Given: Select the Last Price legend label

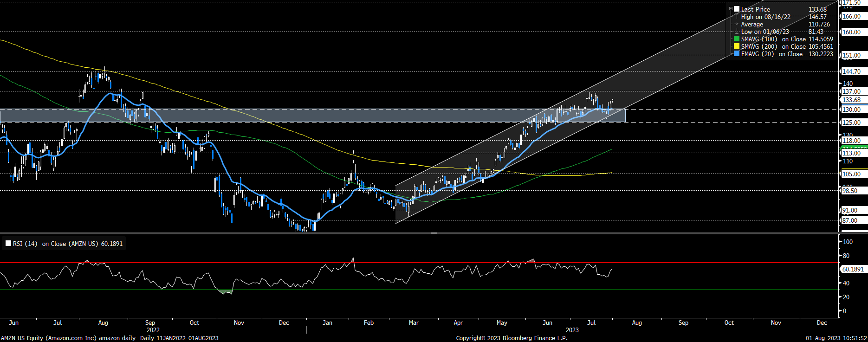Looking at the screenshot, I should coord(755,9).
